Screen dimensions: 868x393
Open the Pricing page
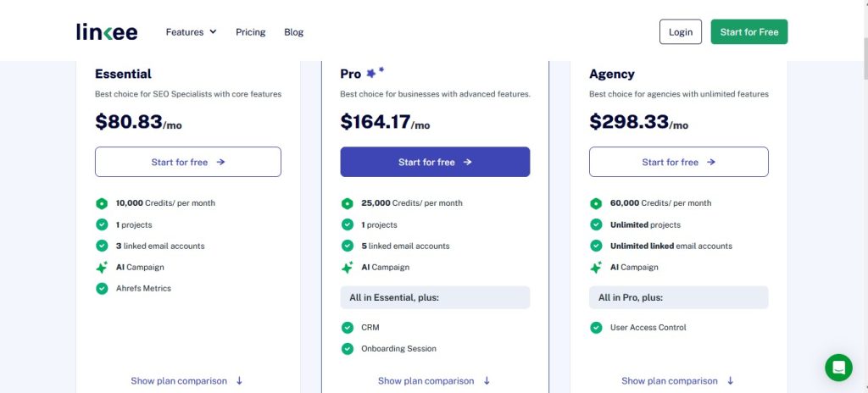(x=250, y=32)
